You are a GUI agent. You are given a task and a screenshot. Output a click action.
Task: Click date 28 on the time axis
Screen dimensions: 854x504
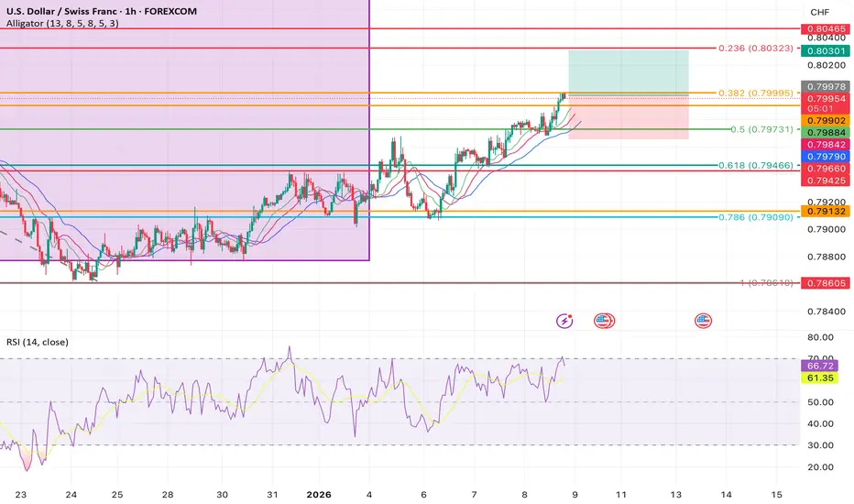pos(168,495)
